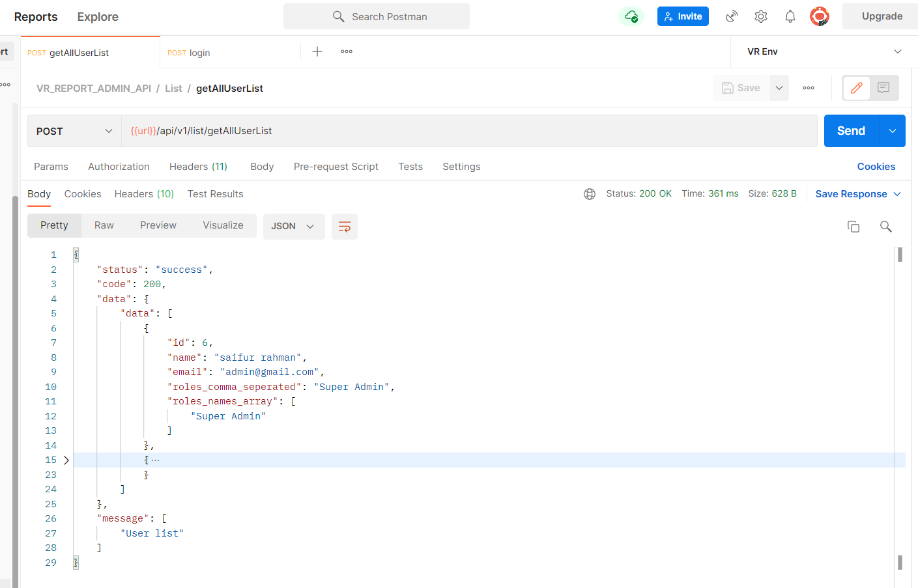
Task: Click the Status 200 OK indicator
Action: pyautogui.click(x=638, y=194)
